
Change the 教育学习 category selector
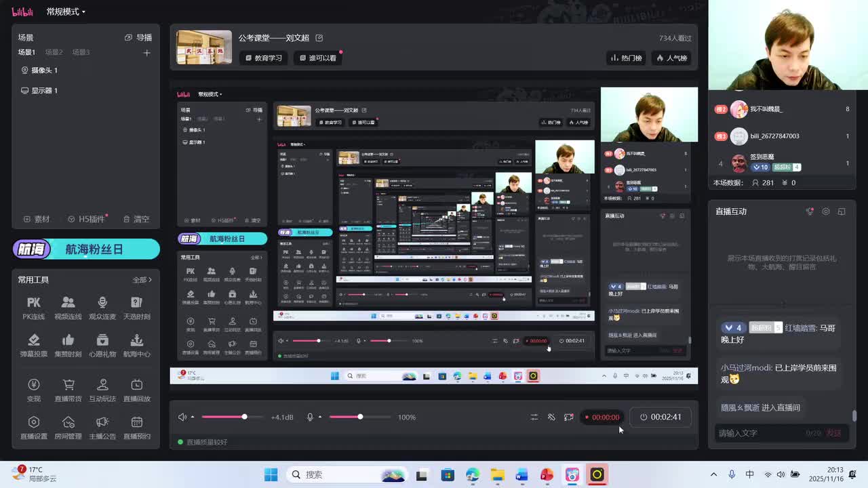tap(264, 58)
